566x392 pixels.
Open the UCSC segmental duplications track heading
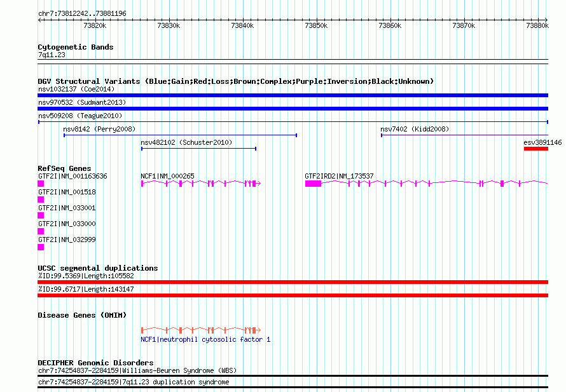(98, 268)
